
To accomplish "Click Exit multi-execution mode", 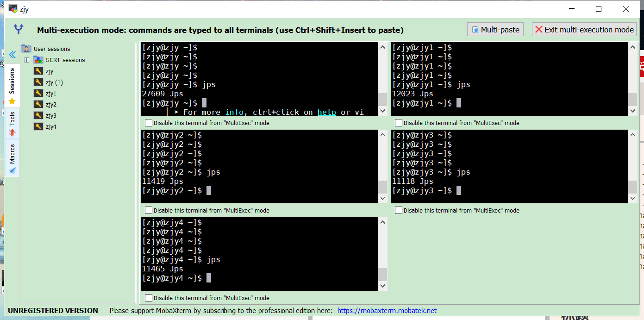I will tap(584, 29).
